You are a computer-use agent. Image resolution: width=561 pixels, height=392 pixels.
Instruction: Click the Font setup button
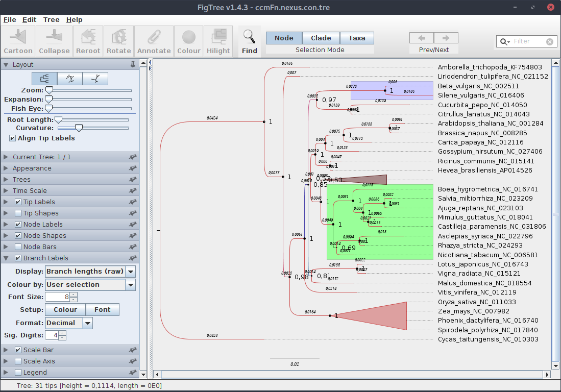[102, 310]
